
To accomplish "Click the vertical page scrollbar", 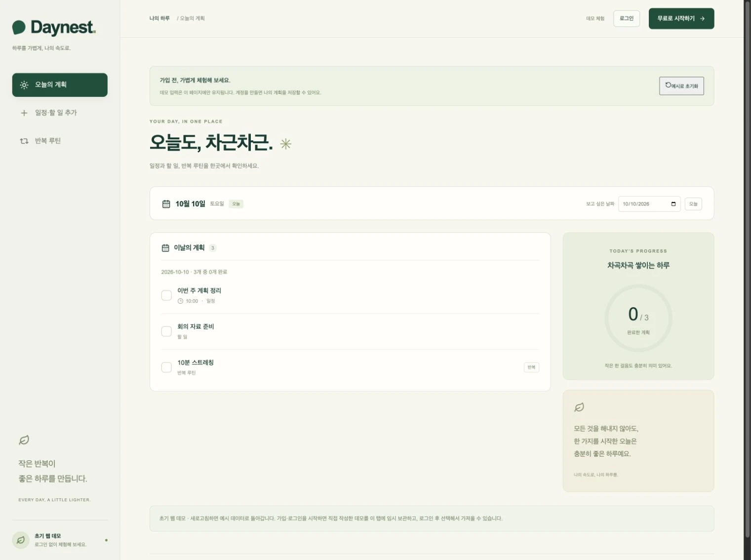I will (x=748, y=269).
